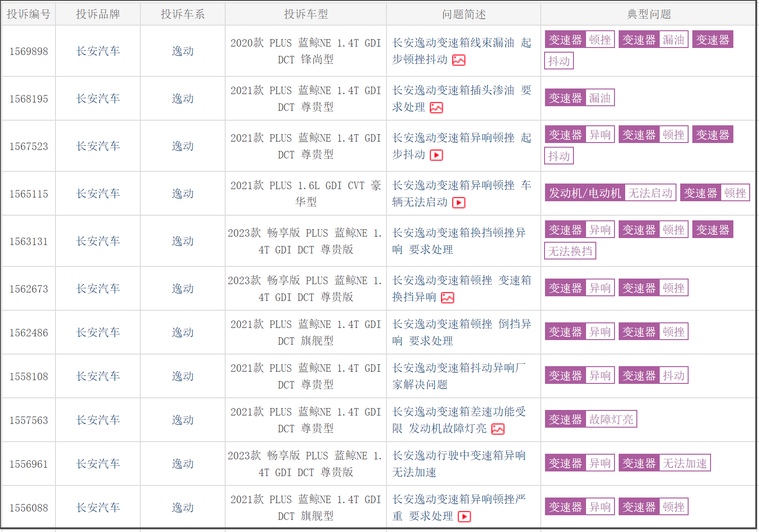
Task: Select the 故障灯亮 tag for complaint 1557563
Action: coord(591,419)
